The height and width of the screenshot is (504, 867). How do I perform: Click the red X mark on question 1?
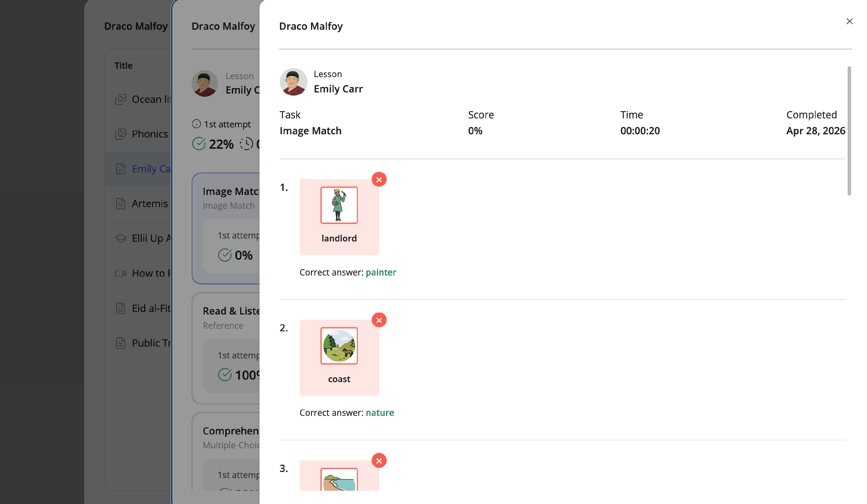[x=379, y=179]
